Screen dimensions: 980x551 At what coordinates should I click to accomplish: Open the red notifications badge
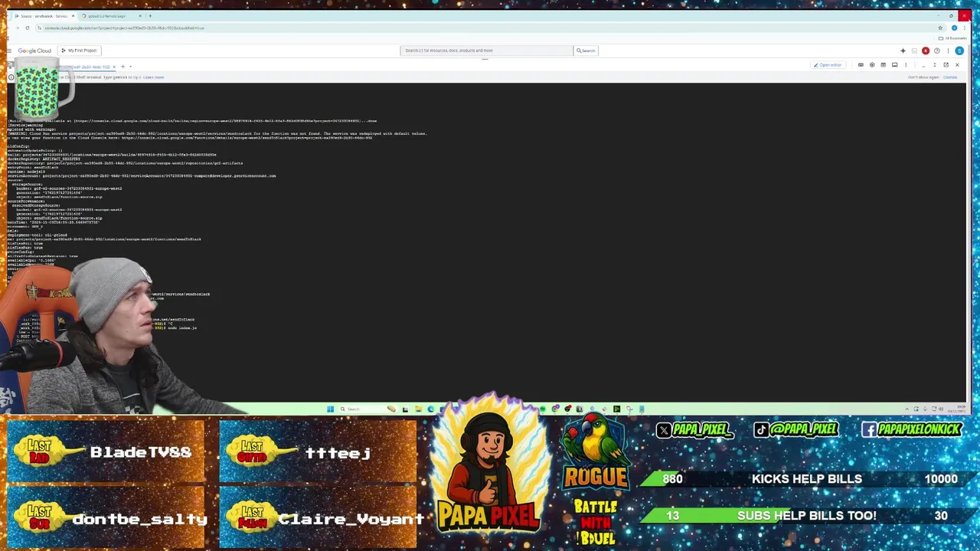pyautogui.click(x=926, y=51)
